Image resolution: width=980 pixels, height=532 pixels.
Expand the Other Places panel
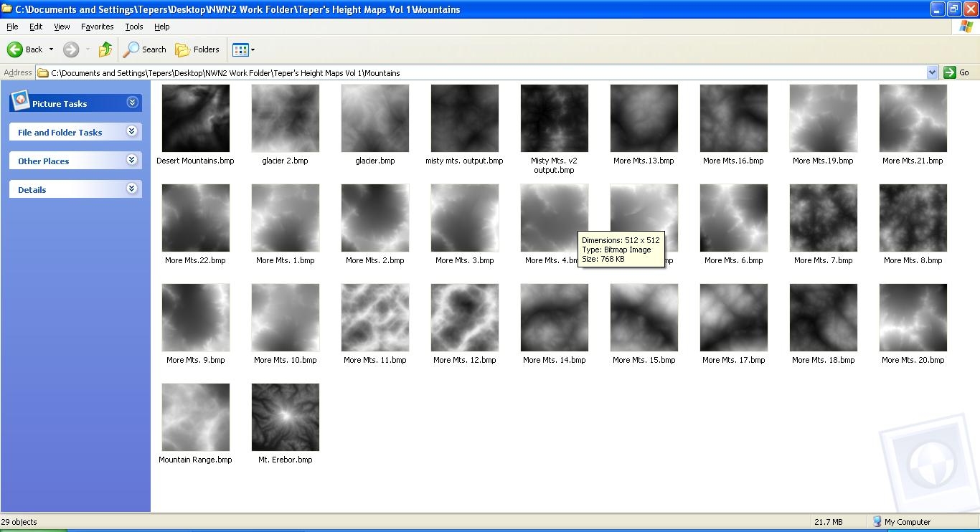132,160
